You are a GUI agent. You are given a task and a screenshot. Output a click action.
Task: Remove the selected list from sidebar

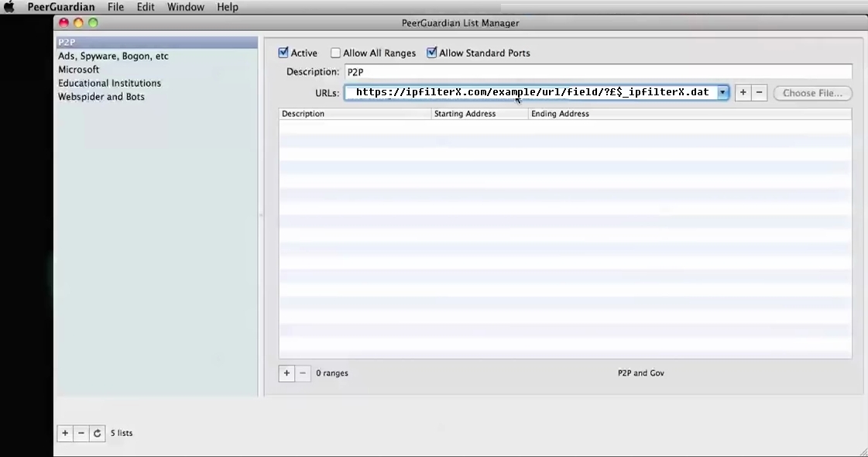click(x=81, y=433)
